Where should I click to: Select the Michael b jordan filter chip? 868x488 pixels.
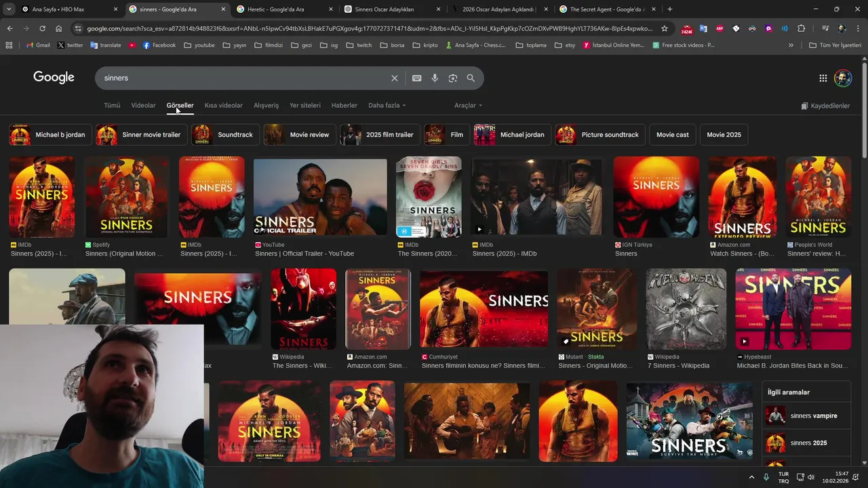[x=49, y=135]
